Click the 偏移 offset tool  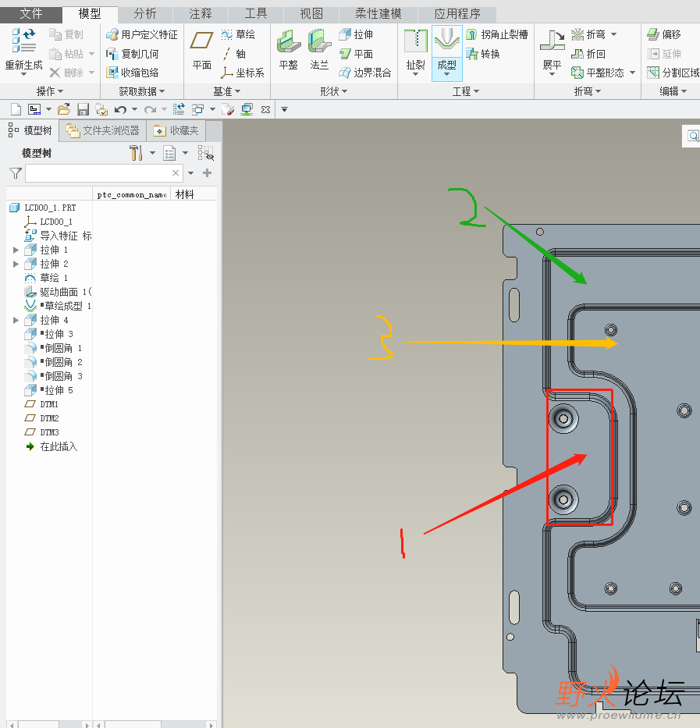(664, 35)
